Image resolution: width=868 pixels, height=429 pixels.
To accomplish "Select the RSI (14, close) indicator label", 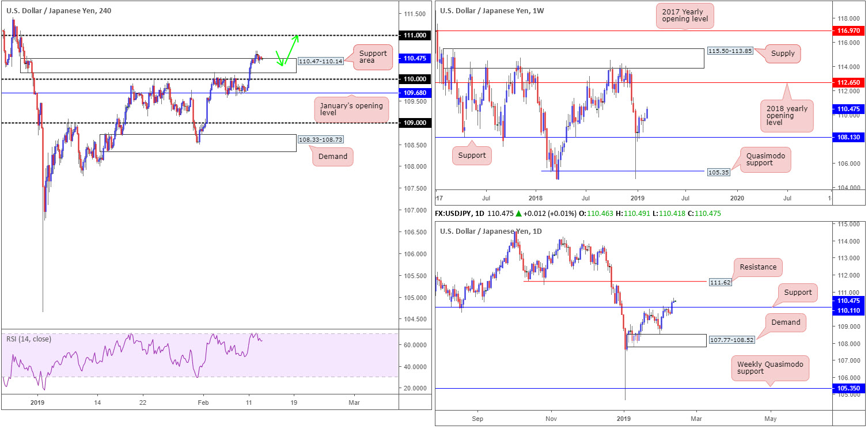I will [29, 339].
